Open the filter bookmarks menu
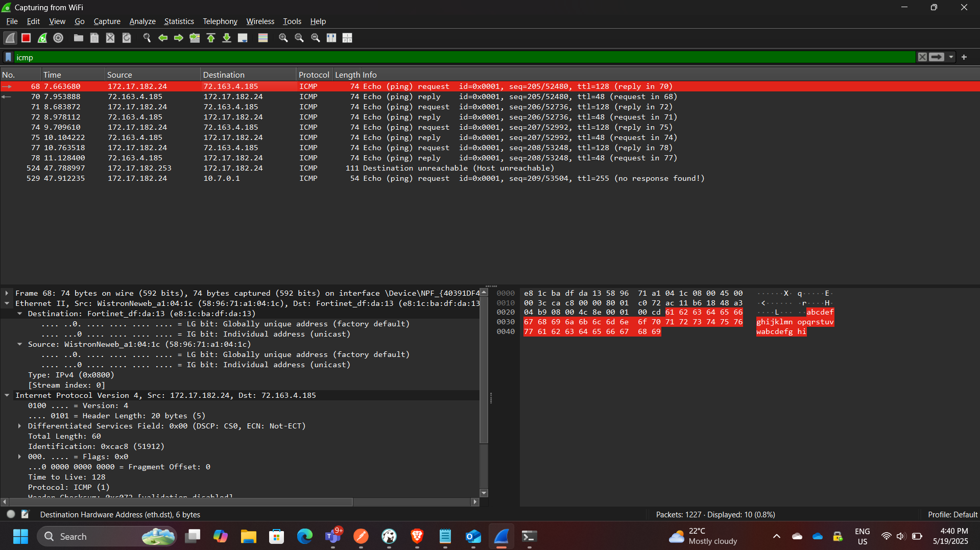The image size is (980, 550). click(8, 57)
